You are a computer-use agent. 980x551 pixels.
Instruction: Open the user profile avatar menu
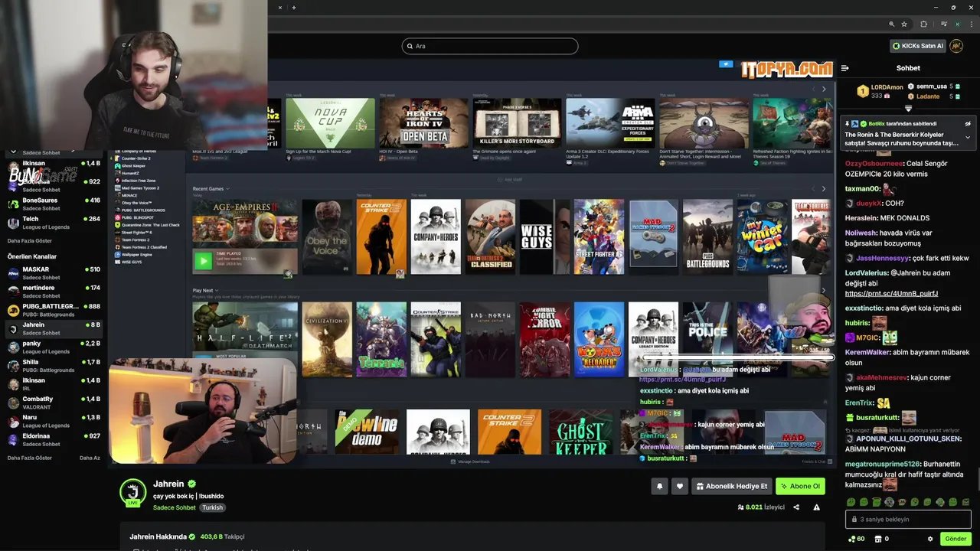click(x=956, y=46)
